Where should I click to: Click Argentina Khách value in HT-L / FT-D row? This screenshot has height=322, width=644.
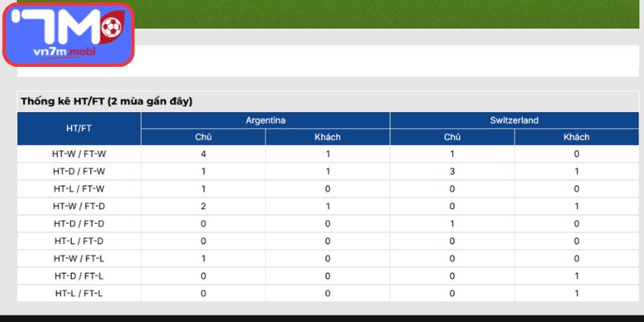point(328,241)
